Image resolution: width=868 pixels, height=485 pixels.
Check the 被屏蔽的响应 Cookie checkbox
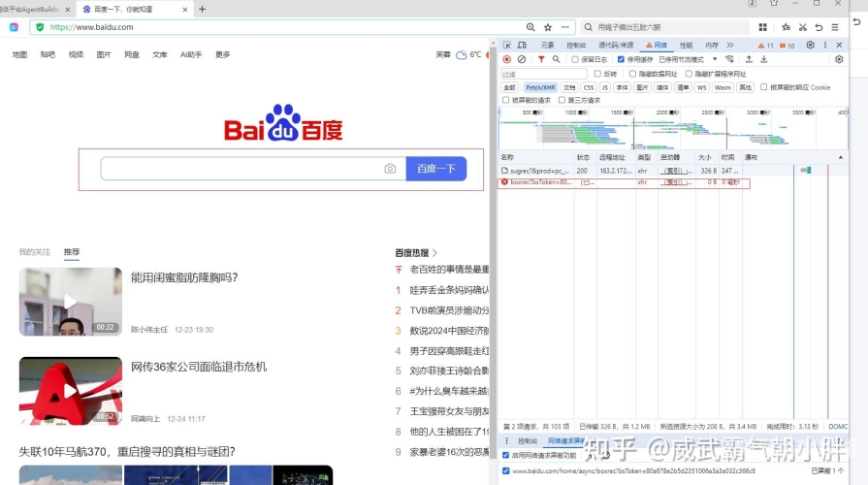[x=764, y=87]
